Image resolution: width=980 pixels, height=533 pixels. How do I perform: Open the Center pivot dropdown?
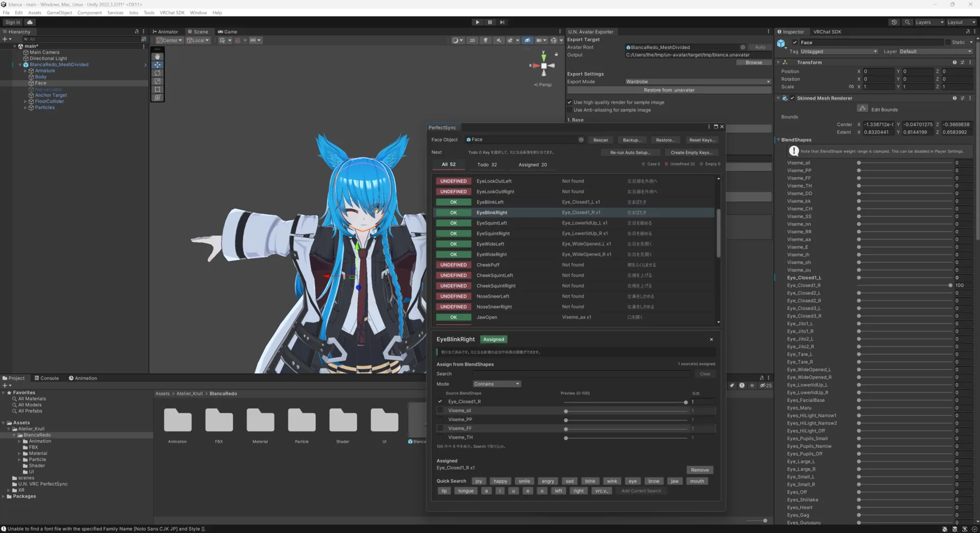(169, 40)
